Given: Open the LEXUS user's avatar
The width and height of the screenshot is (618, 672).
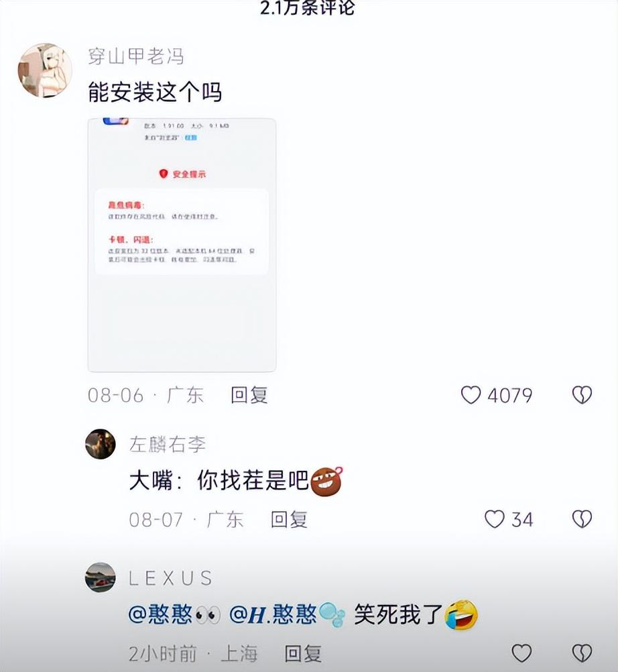Looking at the screenshot, I should (x=101, y=577).
